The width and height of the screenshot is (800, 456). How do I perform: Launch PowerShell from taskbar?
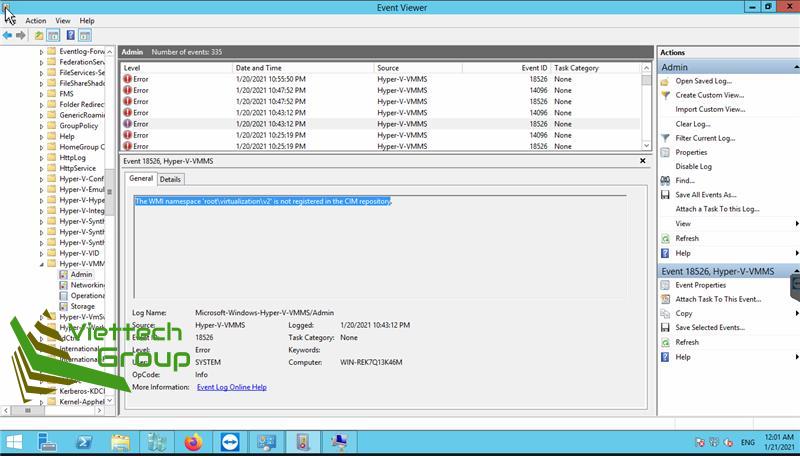point(84,442)
